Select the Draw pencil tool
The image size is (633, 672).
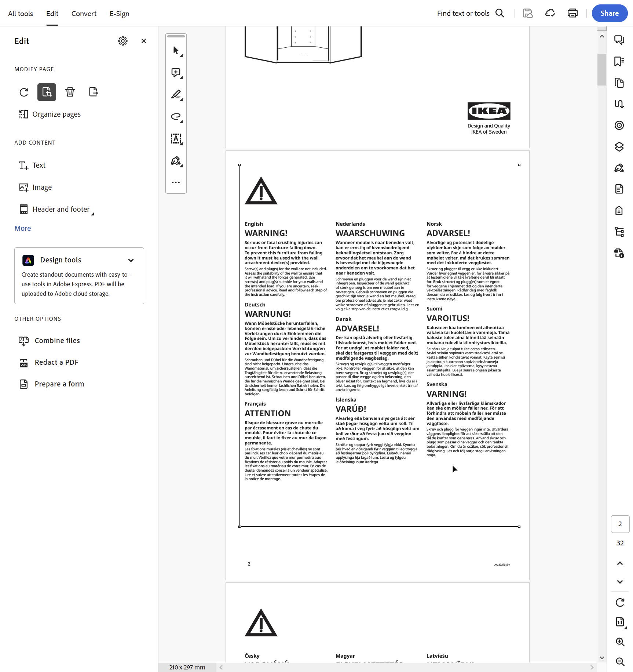176,95
